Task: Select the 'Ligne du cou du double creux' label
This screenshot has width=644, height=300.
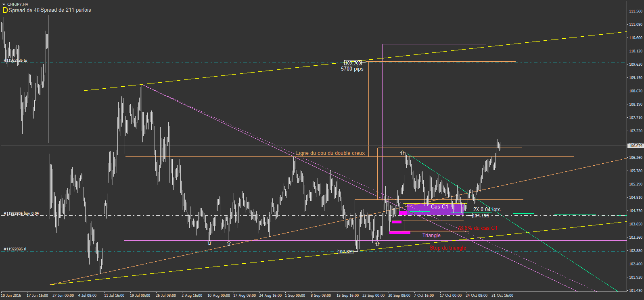Action: [x=330, y=153]
